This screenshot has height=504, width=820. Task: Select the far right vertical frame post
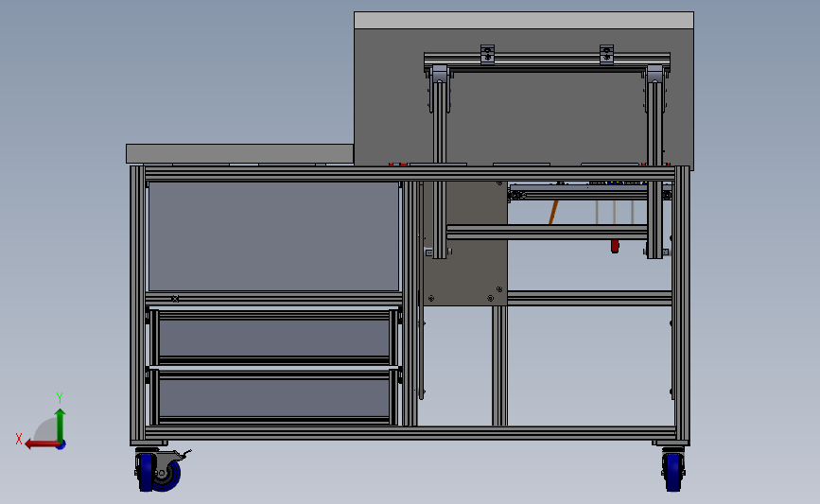pyautogui.click(x=682, y=304)
